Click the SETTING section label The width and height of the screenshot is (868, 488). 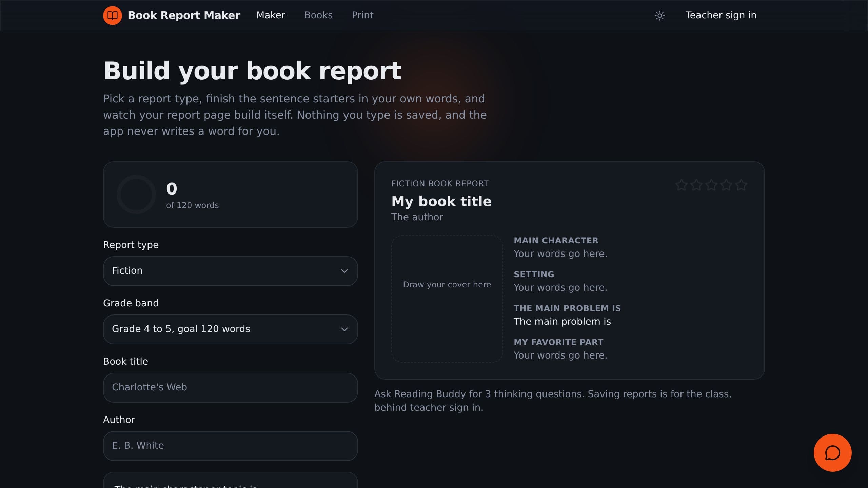[534, 274]
